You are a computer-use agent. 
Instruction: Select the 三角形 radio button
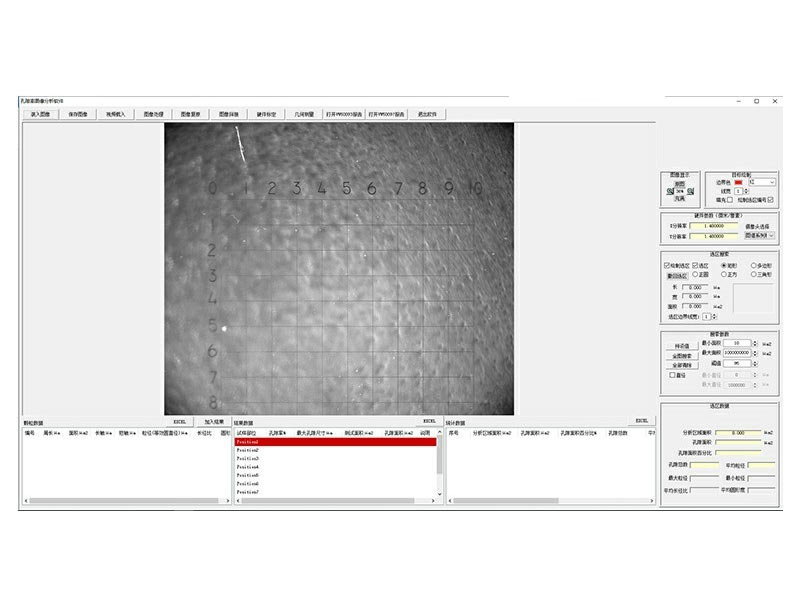751,273
